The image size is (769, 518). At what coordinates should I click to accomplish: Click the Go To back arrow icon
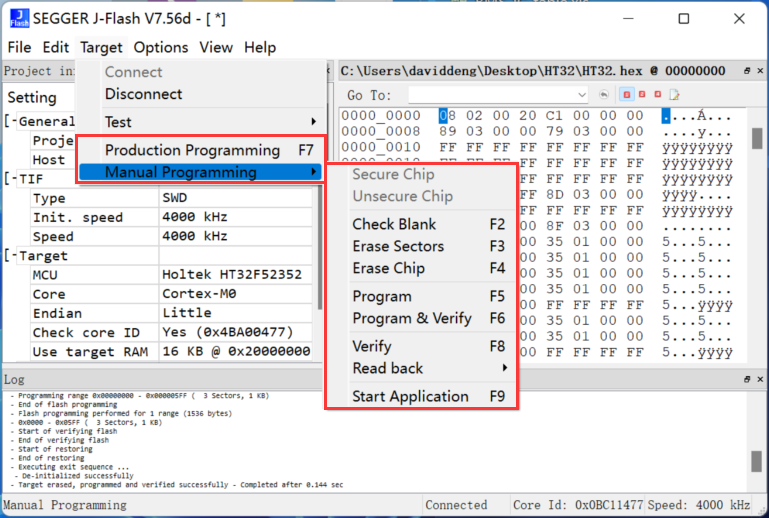coord(604,95)
